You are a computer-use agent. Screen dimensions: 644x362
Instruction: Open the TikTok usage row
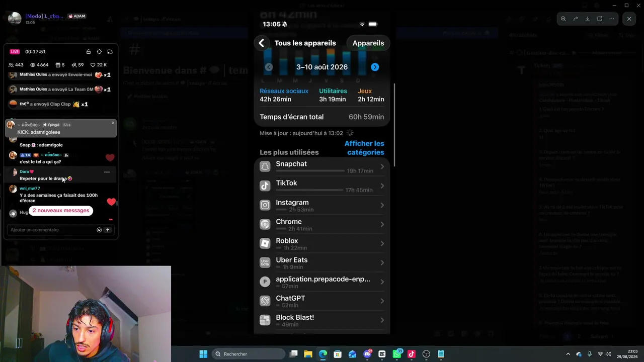click(x=322, y=186)
